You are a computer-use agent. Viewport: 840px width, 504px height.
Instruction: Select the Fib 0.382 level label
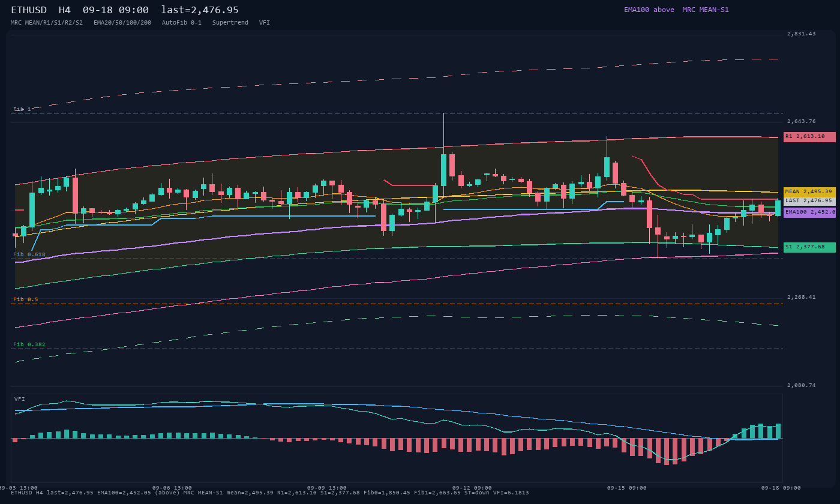[29, 344]
